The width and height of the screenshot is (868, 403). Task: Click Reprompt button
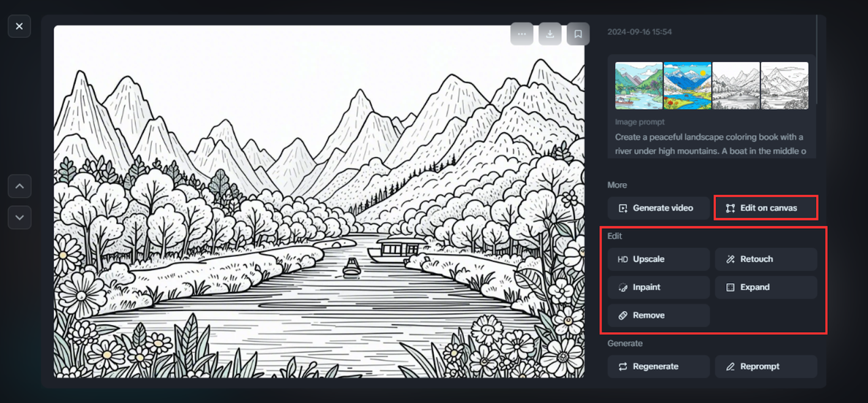point(766,366)
